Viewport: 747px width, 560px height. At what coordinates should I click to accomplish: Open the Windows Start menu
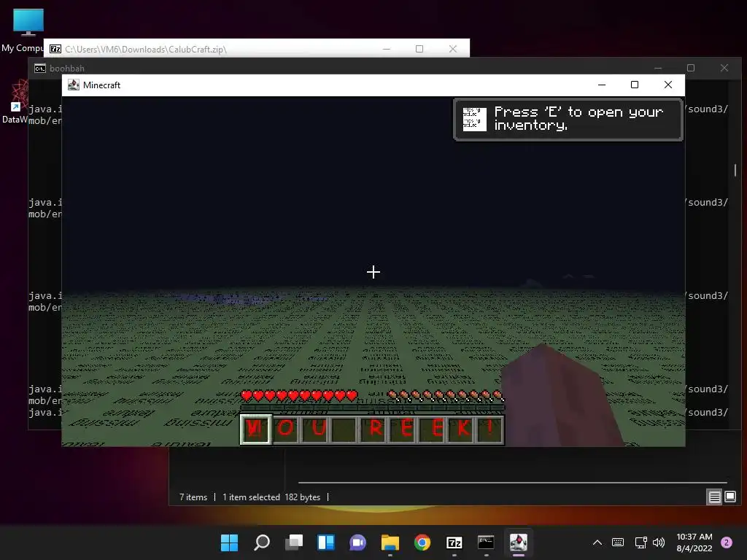pyautogui.click(x=229, y=542)
